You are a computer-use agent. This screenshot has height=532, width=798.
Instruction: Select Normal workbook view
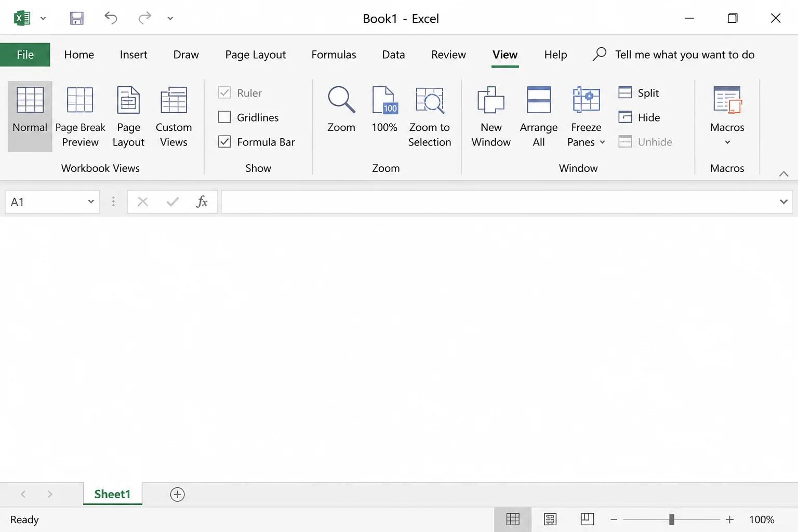[x=30, y=116]
